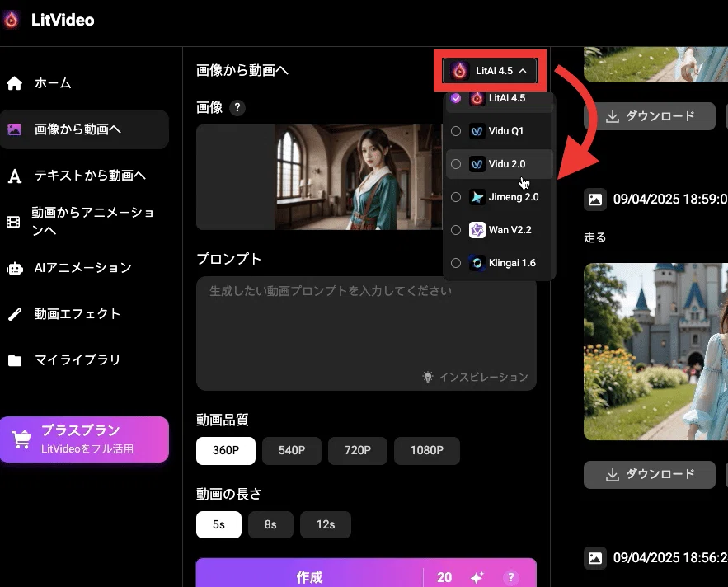Viewport: 728px width, 587px height.
Task: Select the Vidu Q1 radio button
Action: click(456, 131)
